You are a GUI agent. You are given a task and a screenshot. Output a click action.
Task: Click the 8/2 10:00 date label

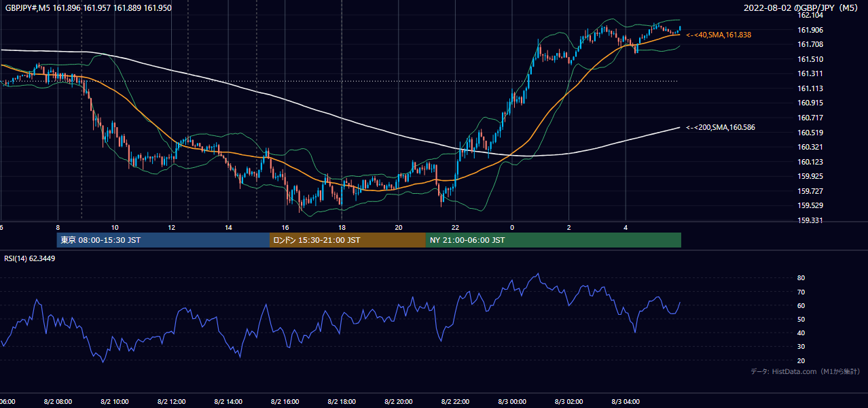(115, 402)
